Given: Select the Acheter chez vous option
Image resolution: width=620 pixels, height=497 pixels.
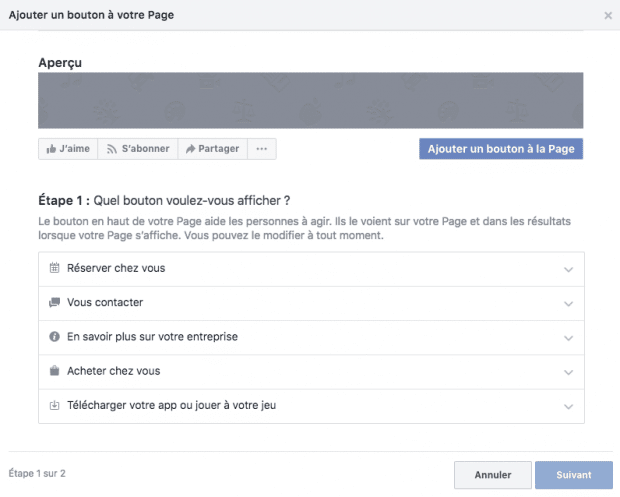Looking at the screenshot, I should [x=311, y=372].
